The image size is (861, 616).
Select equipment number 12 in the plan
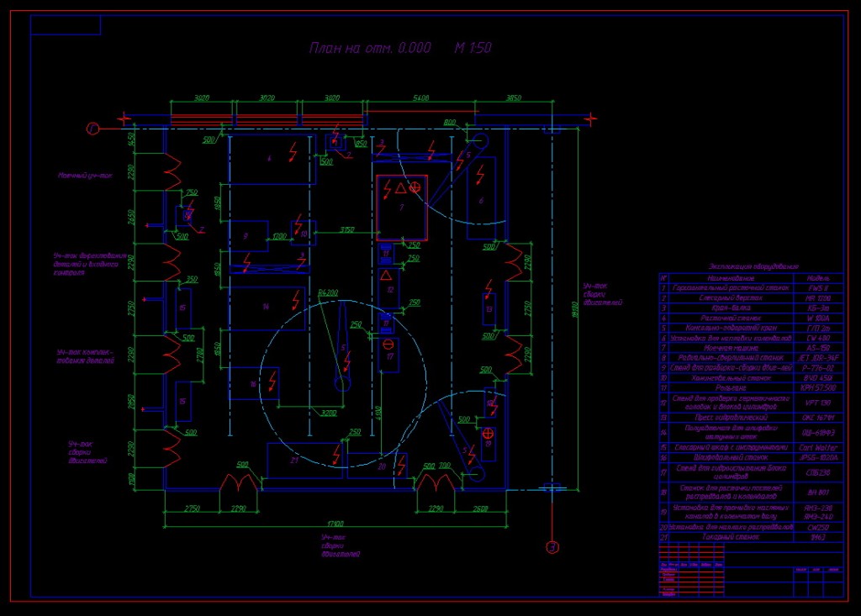[x=390, y=289]
